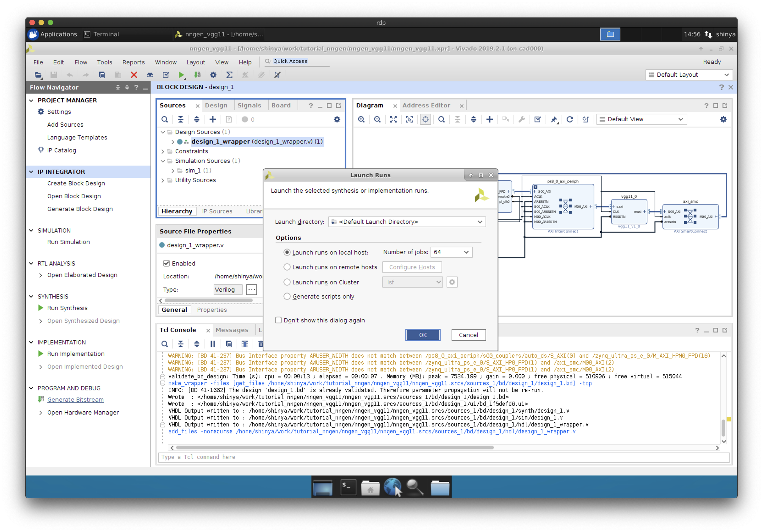Screen dimensions: 763x532
Task: Click the Validate Design checkbox icon in Diagram
Action: click(537, 119)
